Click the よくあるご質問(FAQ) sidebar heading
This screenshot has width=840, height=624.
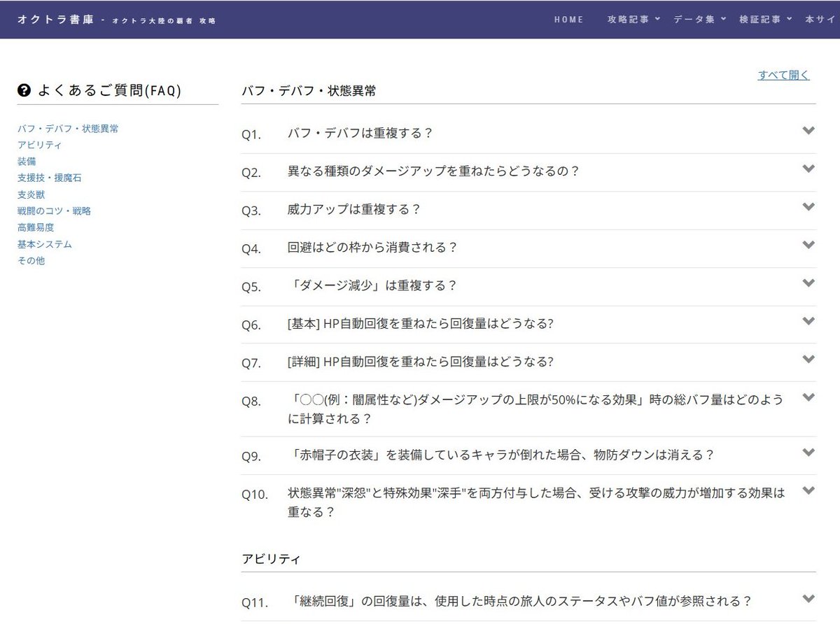click(x=109, y=90)
